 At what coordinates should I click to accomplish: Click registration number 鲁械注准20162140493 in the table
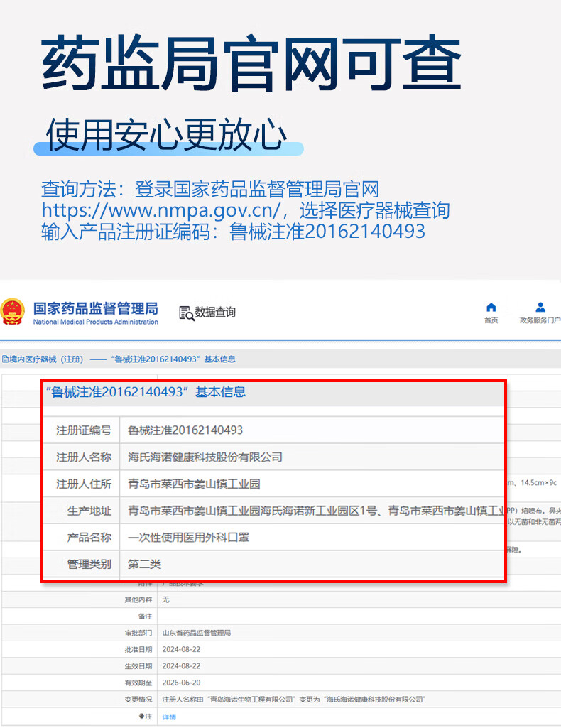(185, 430)
